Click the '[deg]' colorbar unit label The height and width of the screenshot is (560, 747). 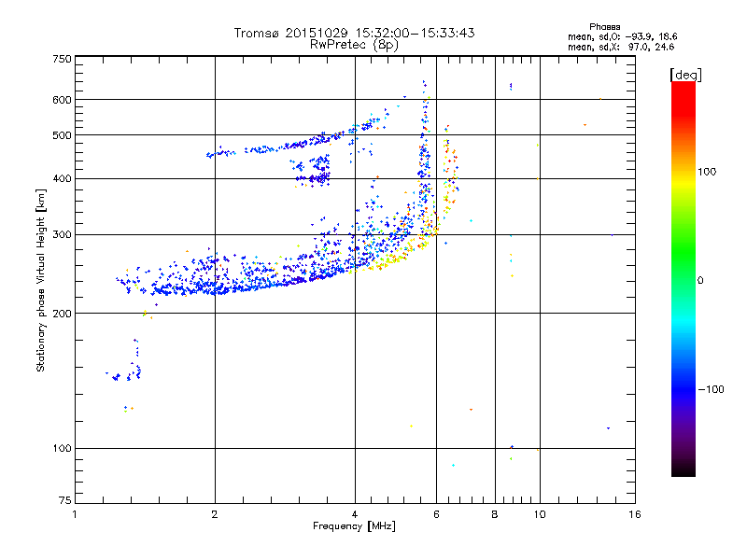pos(685,75)
